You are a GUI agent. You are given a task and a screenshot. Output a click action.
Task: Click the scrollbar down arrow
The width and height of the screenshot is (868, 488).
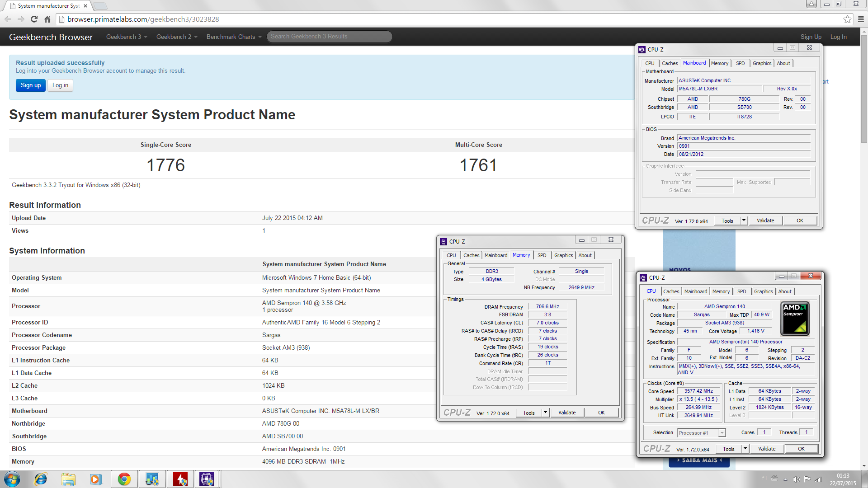(864, 466)
